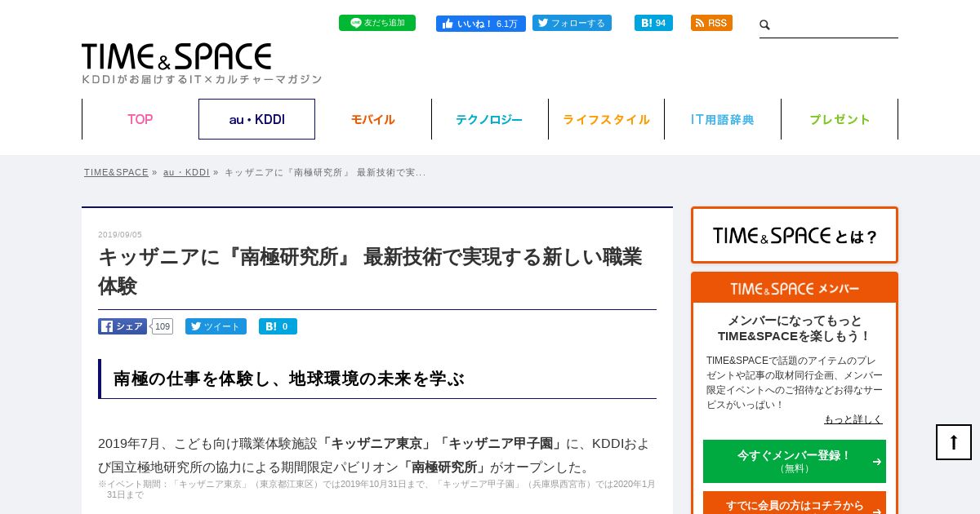Click the もっと詳しく link

pos(853,419)
